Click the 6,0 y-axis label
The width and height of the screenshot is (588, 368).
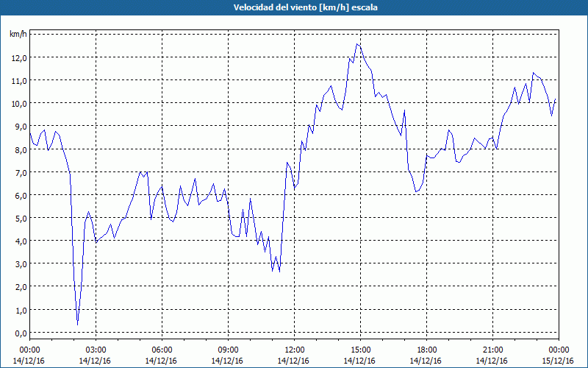tap(21, 196)
